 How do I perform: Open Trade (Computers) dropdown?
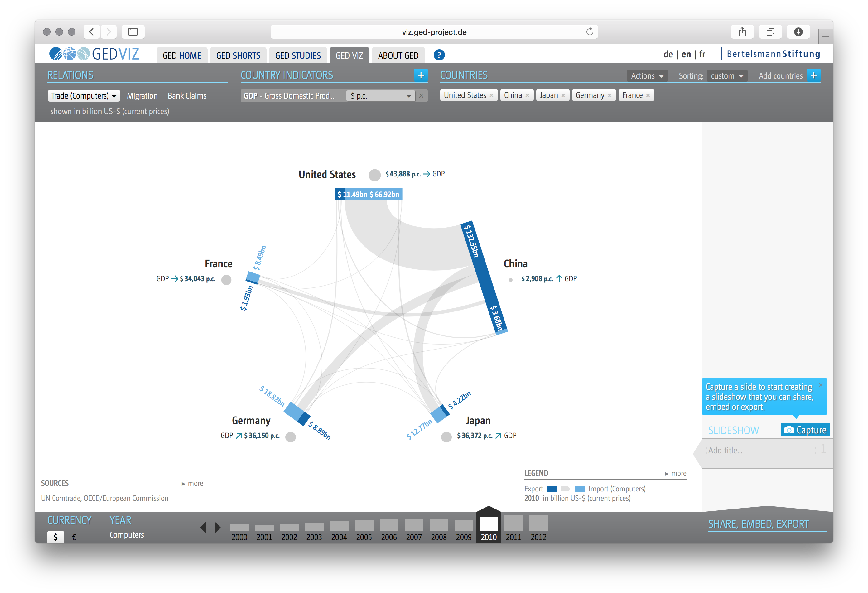coord(84,96)
